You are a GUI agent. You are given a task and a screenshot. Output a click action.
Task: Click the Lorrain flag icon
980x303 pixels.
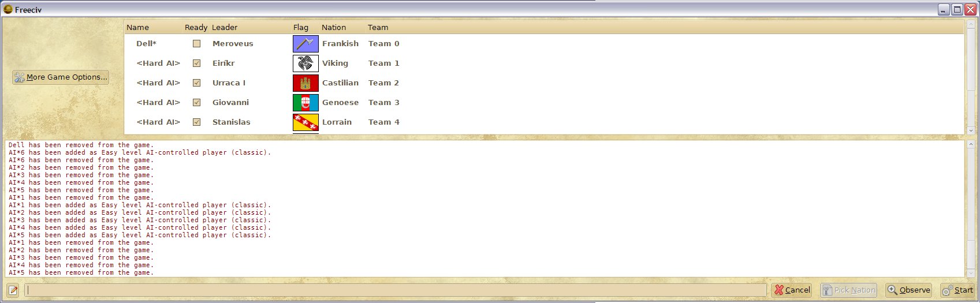pos(305,122)
